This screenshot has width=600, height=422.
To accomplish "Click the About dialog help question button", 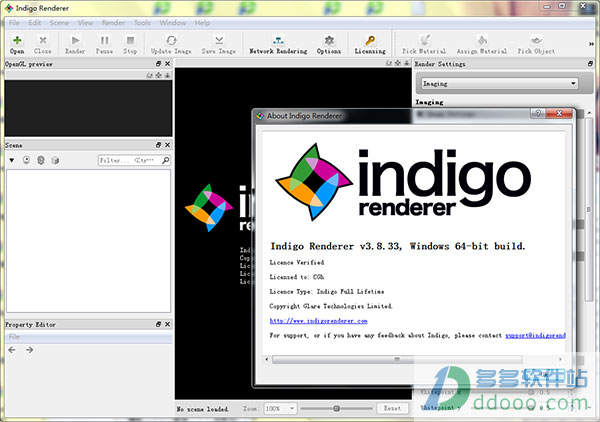I will [538, 113].
